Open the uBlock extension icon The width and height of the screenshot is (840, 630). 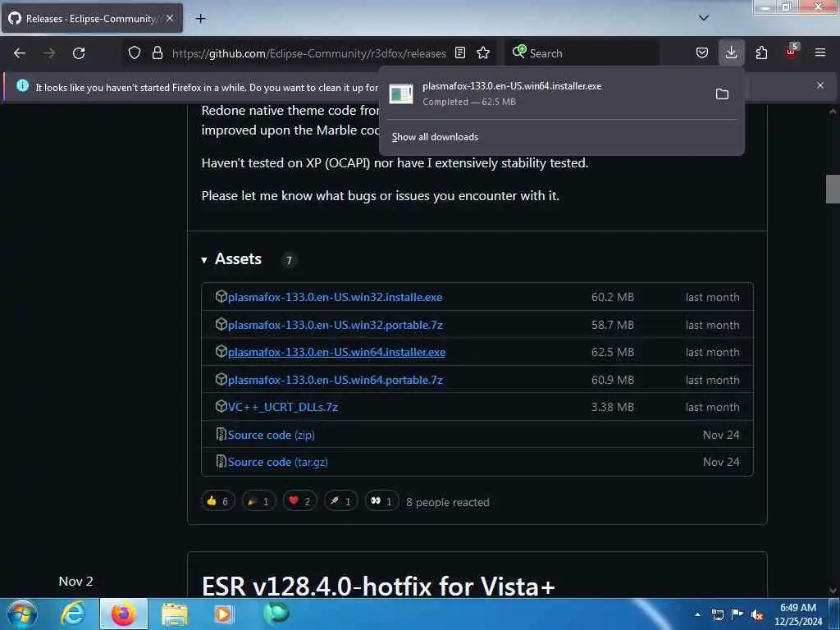point(792,52)
